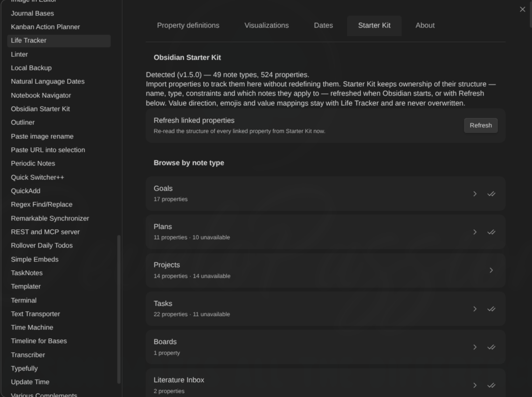Import all Tasks properties via double-check icon
This screenshot has width=532, height=397.
point(491,309)
